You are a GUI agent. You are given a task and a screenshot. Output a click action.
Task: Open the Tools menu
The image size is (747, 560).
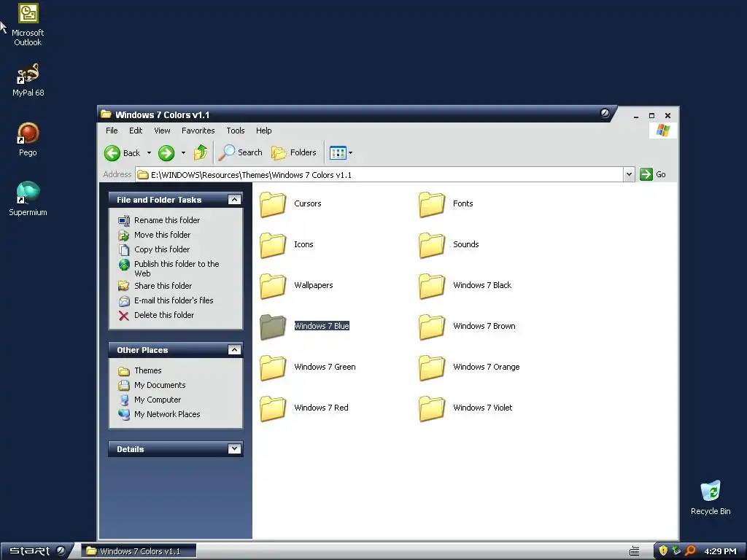click(236, 131)
